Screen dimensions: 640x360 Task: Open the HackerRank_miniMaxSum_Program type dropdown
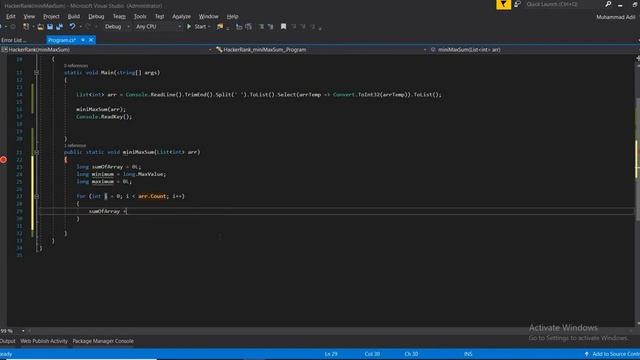pos(322,49)
